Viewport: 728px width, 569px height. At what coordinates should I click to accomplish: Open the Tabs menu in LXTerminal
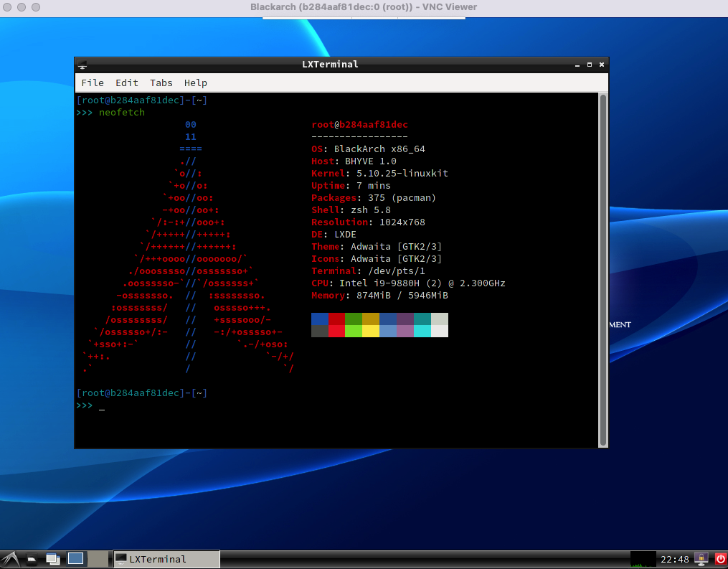point(161,83)
